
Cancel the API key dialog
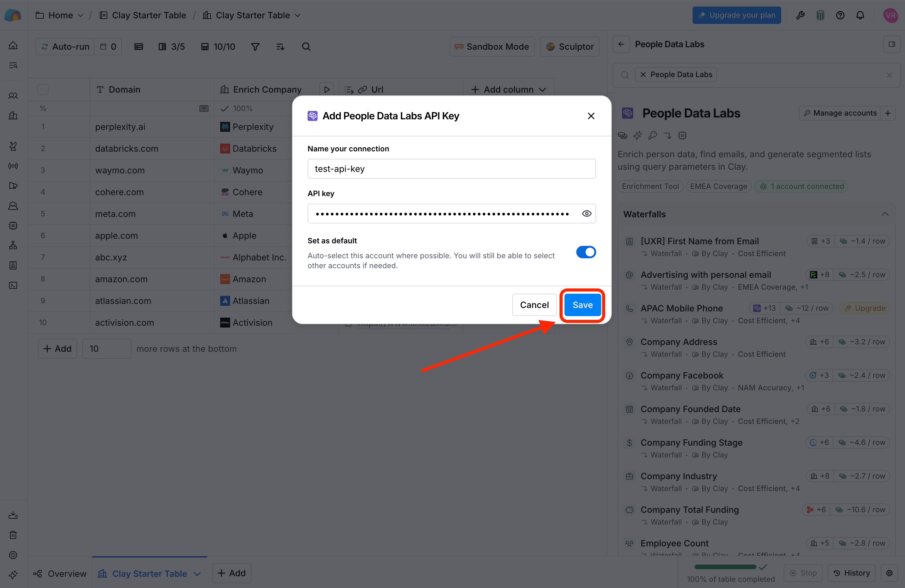[534, 305]
